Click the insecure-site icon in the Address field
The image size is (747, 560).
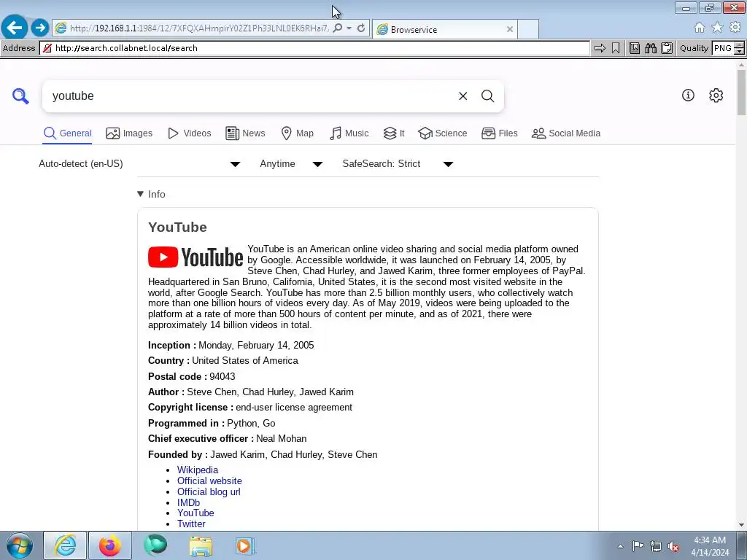(47, 48)
